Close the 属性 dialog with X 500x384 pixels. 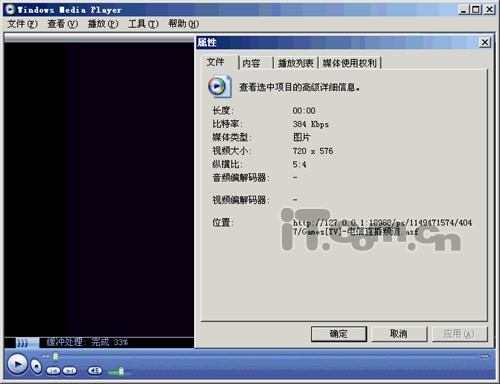485,42
